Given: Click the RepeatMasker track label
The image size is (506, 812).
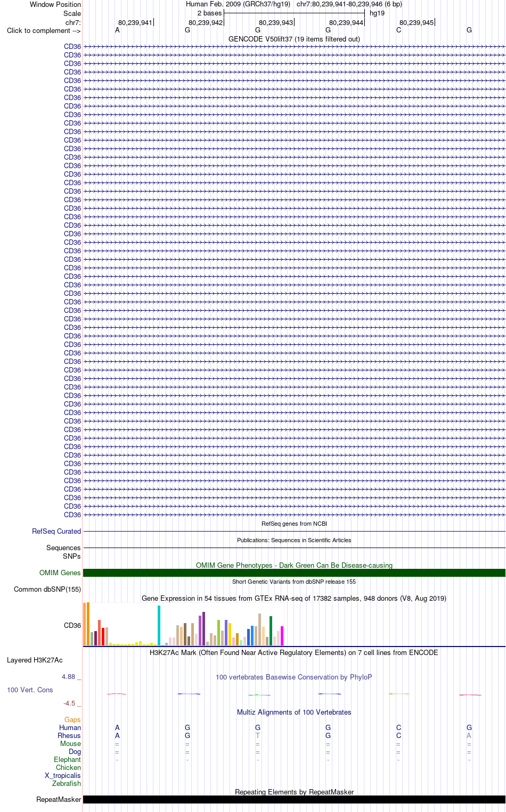Looking at the screenshot, I should coord(59,799).
